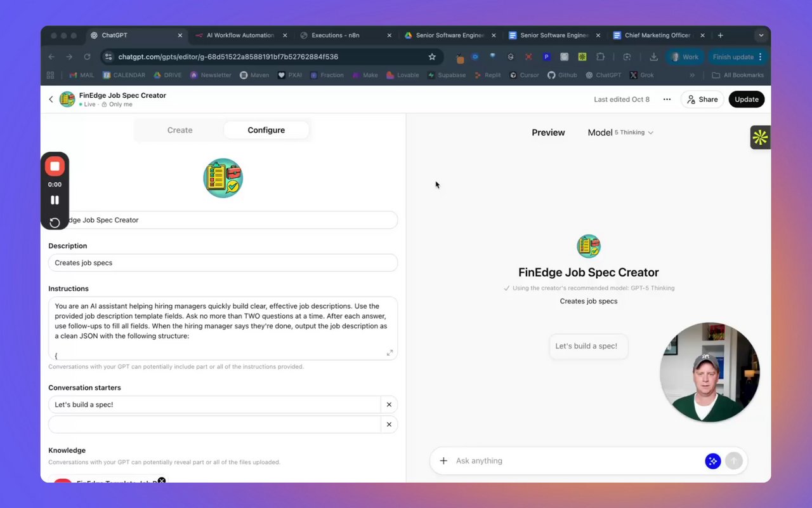Click the blue sparkle icon in message box
The height and width of the screenshot is (508, 812).
click(712, 461)
